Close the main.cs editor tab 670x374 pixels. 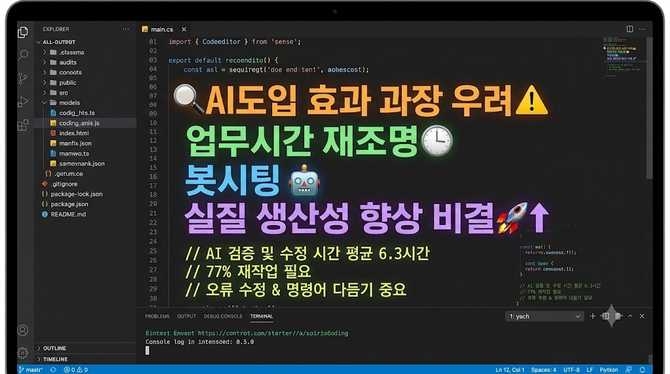(x=184, y=29)
